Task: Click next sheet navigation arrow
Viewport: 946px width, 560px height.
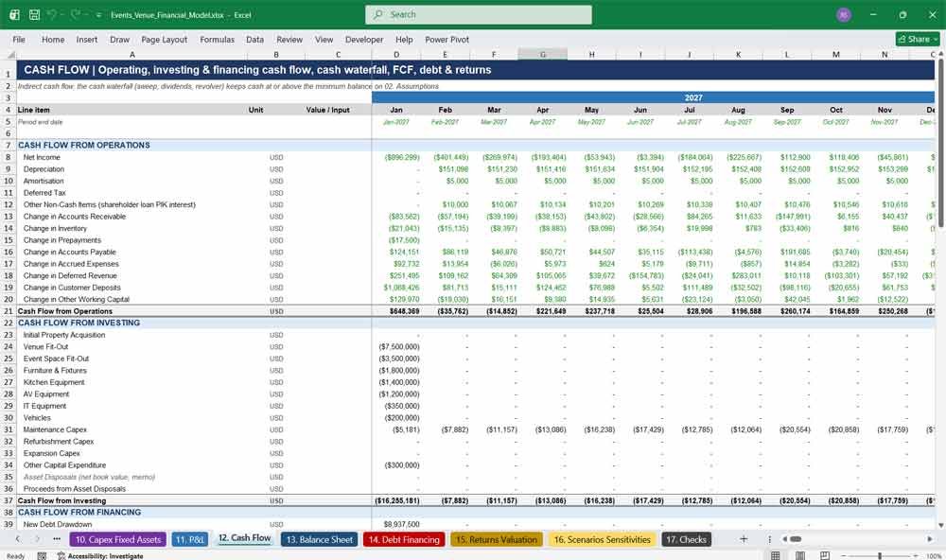Action: coord(38,539)
